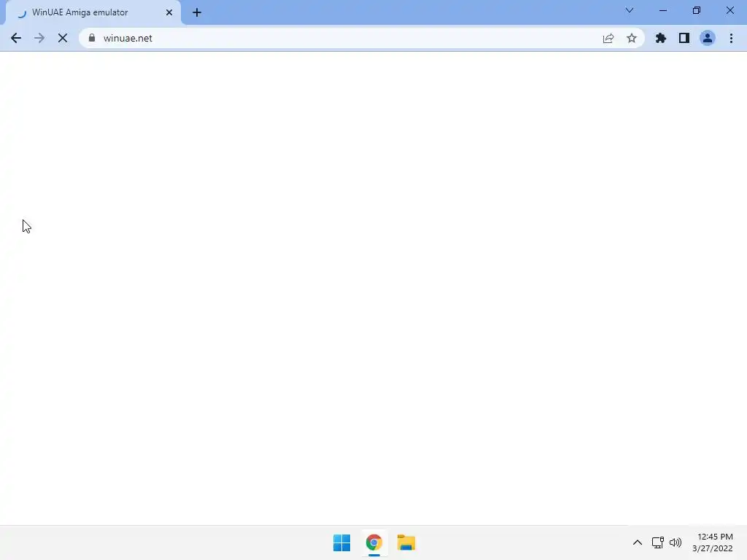Screen dimensions: 747x560
Task: Open File Explorer from the taskbar
Action: [406, 542]
